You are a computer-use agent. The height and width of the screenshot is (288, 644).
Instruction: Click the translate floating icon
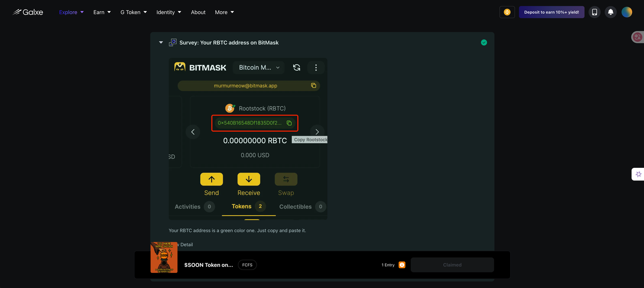point(637,37)
